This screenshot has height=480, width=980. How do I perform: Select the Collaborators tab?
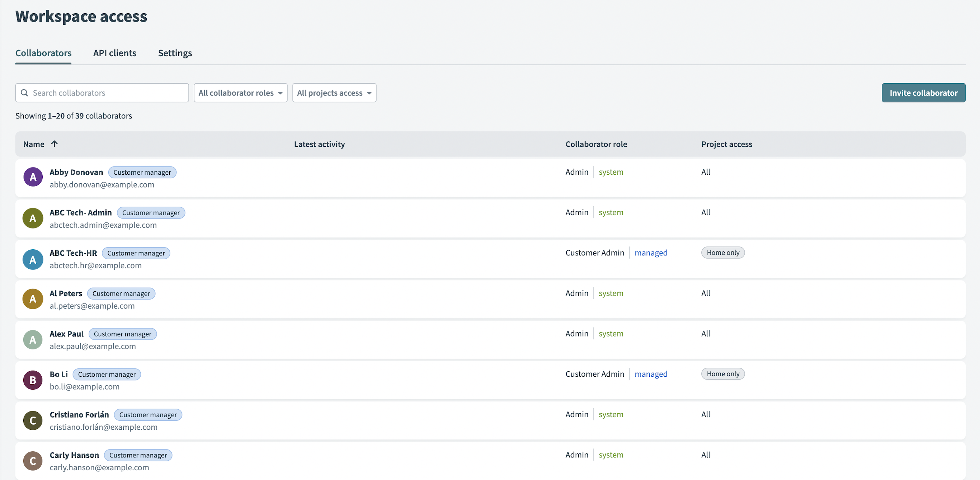[43, 53]
